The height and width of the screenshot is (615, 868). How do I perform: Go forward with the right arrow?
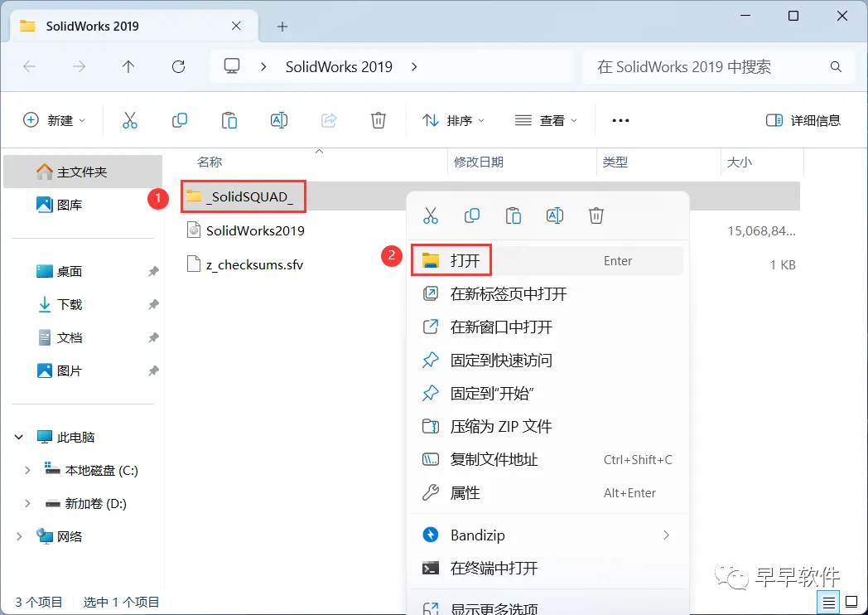tap(80, 67)
